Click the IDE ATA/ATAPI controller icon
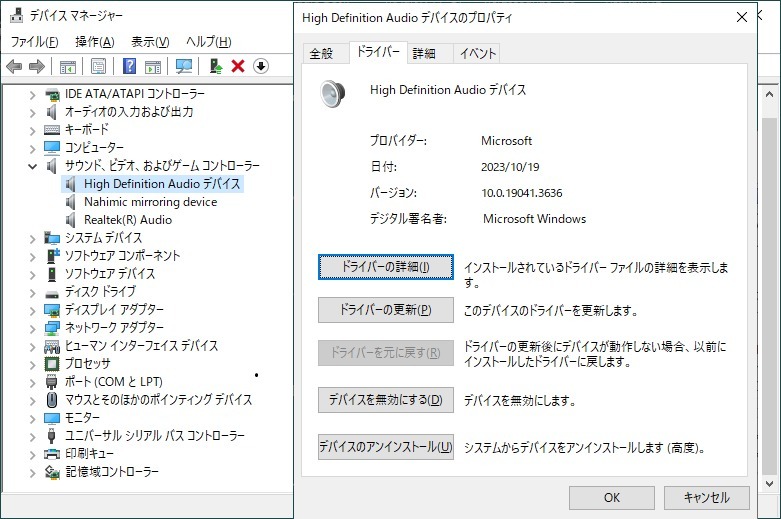The height and width of the screenshot is (519, 781). click(52, 94)
